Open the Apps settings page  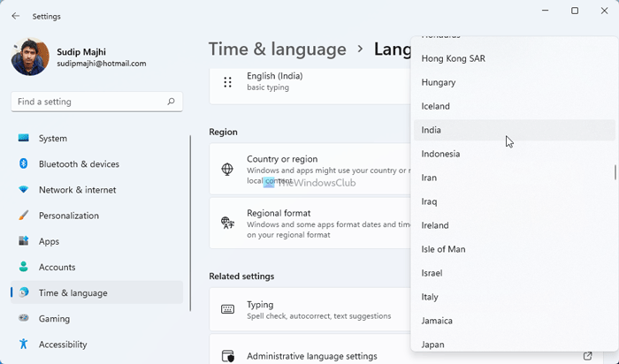pyautogui.click(x=50, y=241)
